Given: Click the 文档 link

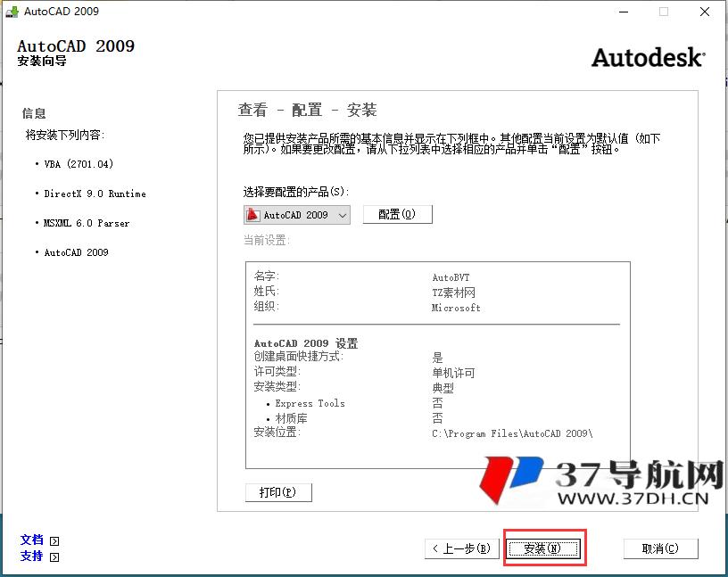Looking at the screenshot, I should click(x=30, y=540).
